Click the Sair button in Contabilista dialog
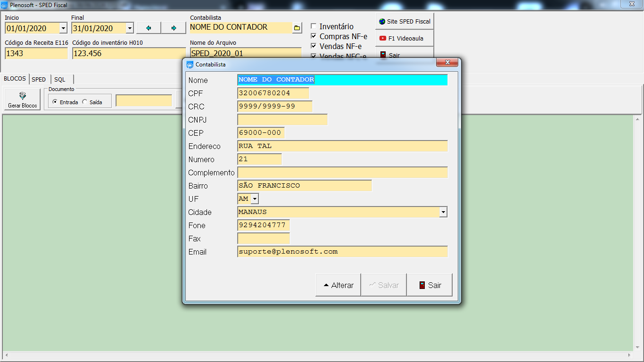 tap(429, 285)
